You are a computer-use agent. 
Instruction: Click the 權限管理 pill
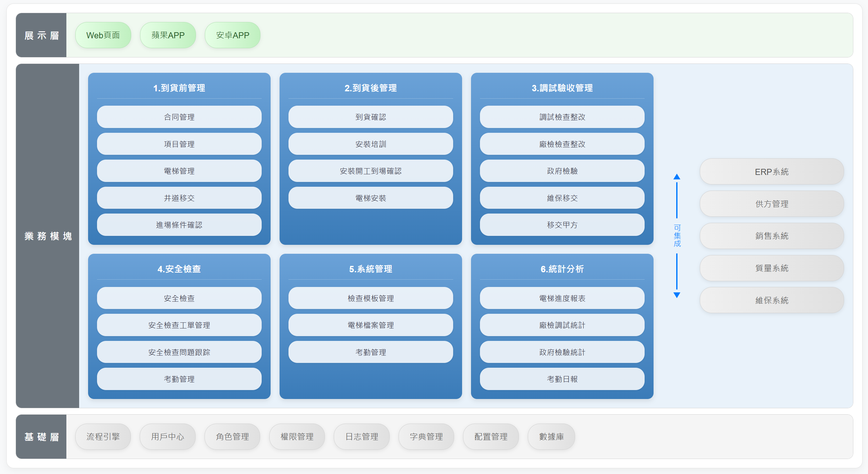pos(297,437)
